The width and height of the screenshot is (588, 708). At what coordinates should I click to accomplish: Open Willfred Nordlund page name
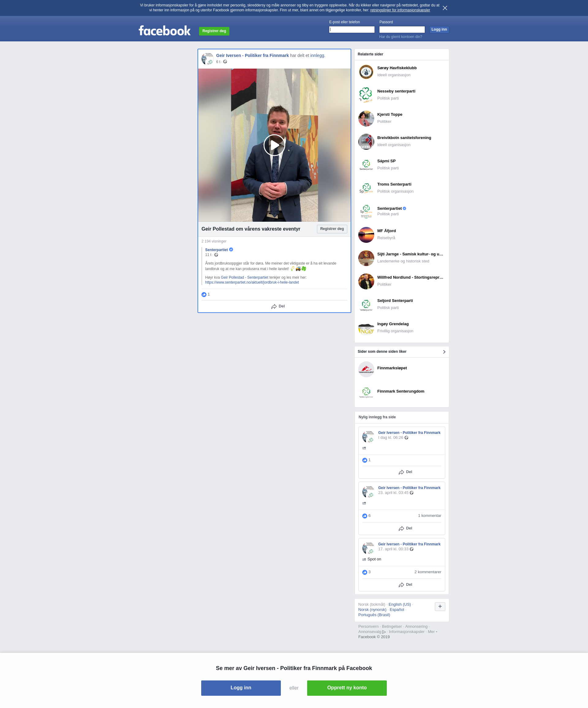(410, 277)
